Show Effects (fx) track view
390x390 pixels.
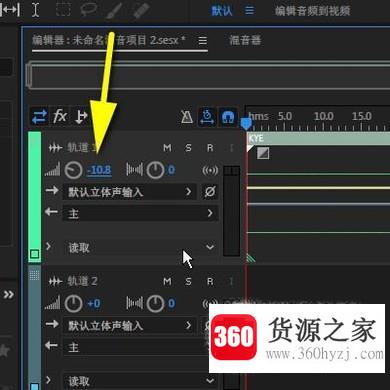[x=60, y=117]
